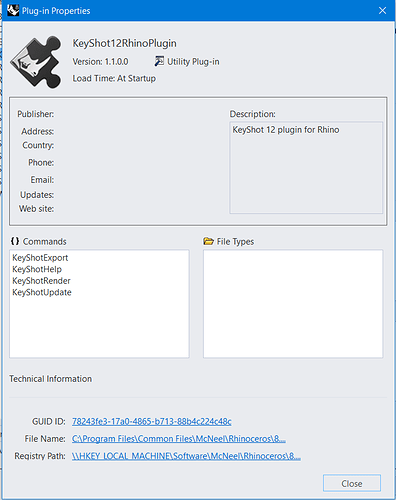The height and width of the screenshot is (500, 396).
Task: Click the Version: 1.1.0.0 text
Action: (100, 62)
